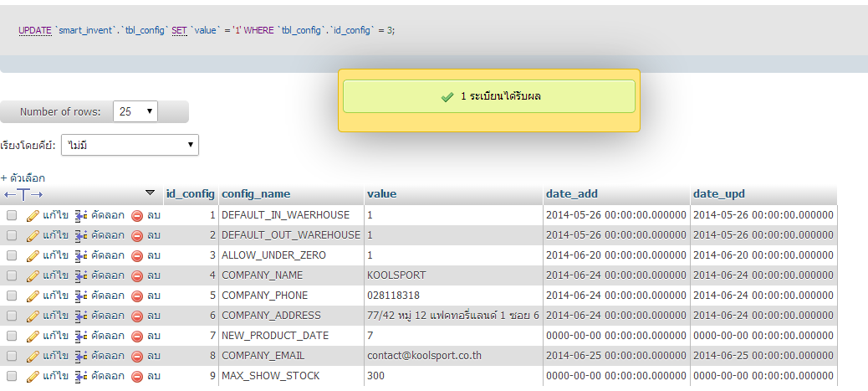Click value cell 028118318

[x=393, y=296]
